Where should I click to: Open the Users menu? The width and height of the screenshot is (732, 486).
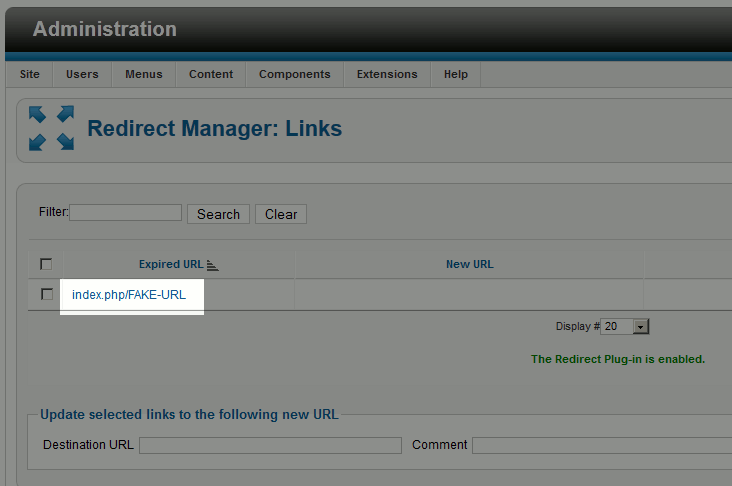(x=82, y=74)
